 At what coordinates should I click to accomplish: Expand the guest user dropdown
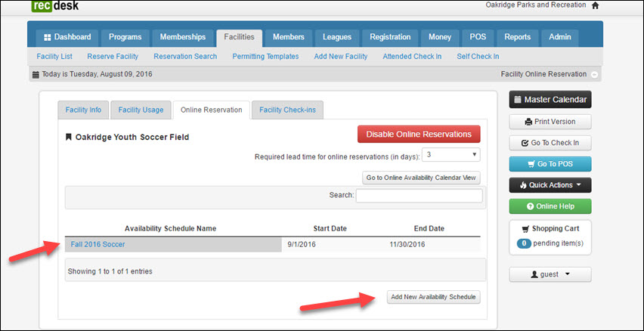[x=550, y=274]
